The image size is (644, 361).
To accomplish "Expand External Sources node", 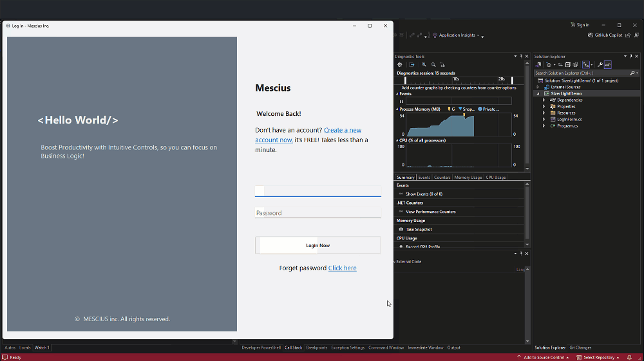I will click(538, 87).
